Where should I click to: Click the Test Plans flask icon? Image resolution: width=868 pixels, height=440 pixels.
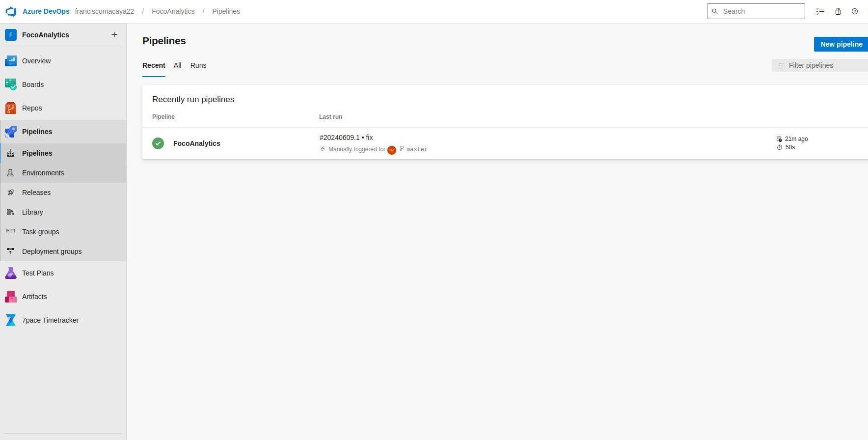11,273
